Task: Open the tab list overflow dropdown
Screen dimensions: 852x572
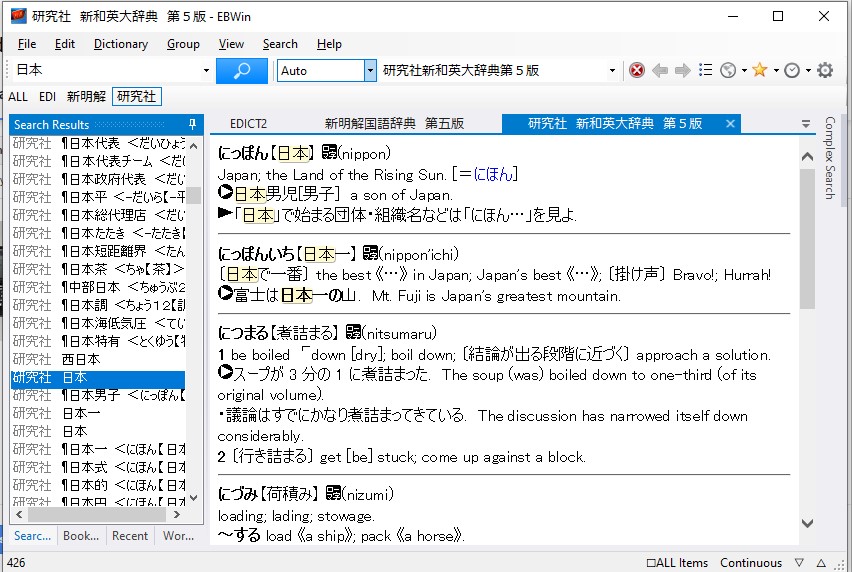Action: [x=806, y=124]
